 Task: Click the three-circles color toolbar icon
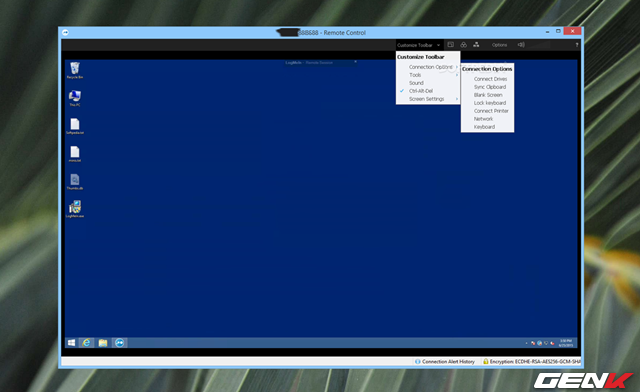click(464, 45)
